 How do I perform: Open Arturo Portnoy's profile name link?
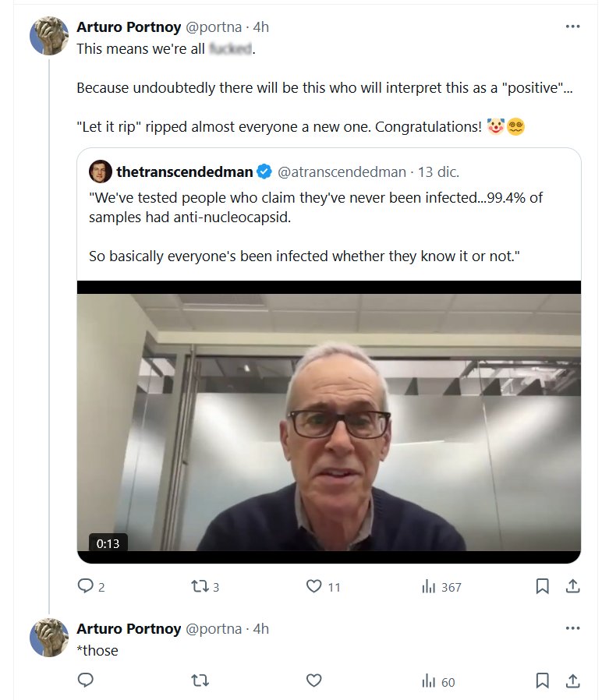point(129,27)
